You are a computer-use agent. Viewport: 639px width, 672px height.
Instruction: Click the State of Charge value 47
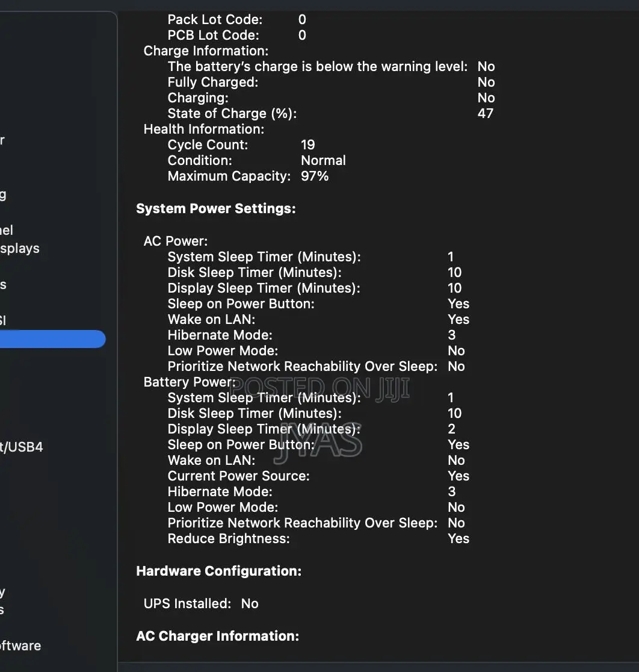485,113
